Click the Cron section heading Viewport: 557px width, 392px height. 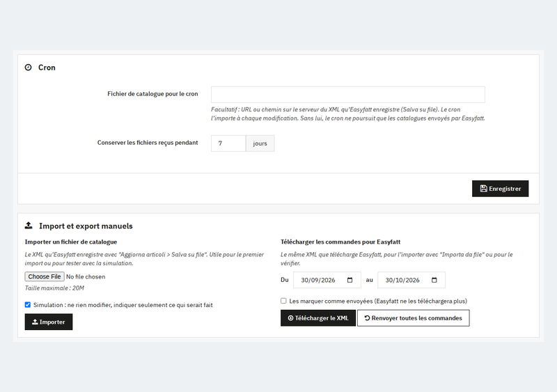click(x=47, y=68)
